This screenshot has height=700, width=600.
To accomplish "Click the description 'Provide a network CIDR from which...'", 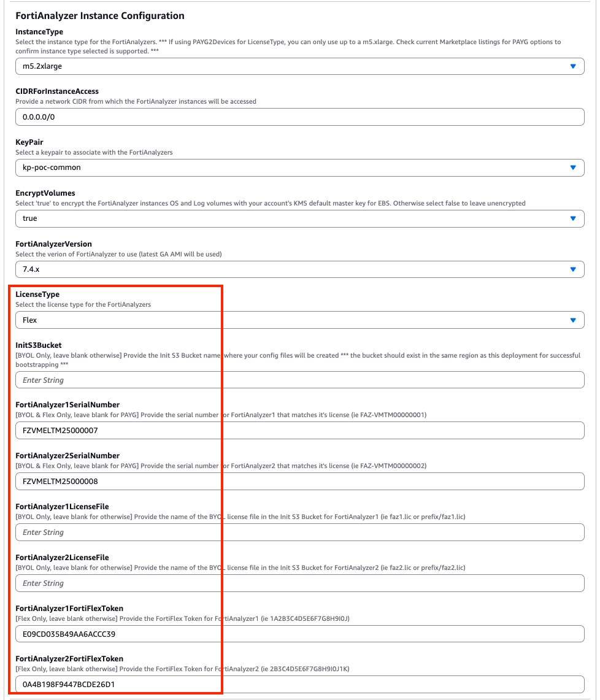I will pyautogui.click(x=136, y=101).
